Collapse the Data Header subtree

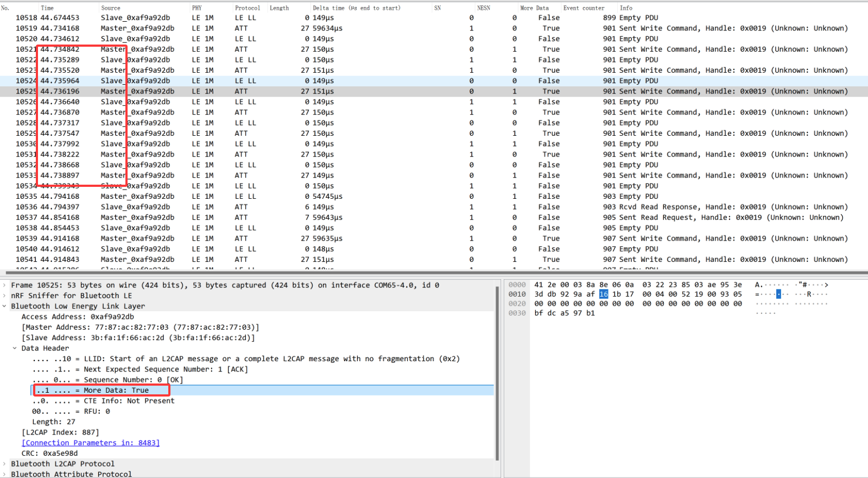[15, 348]
